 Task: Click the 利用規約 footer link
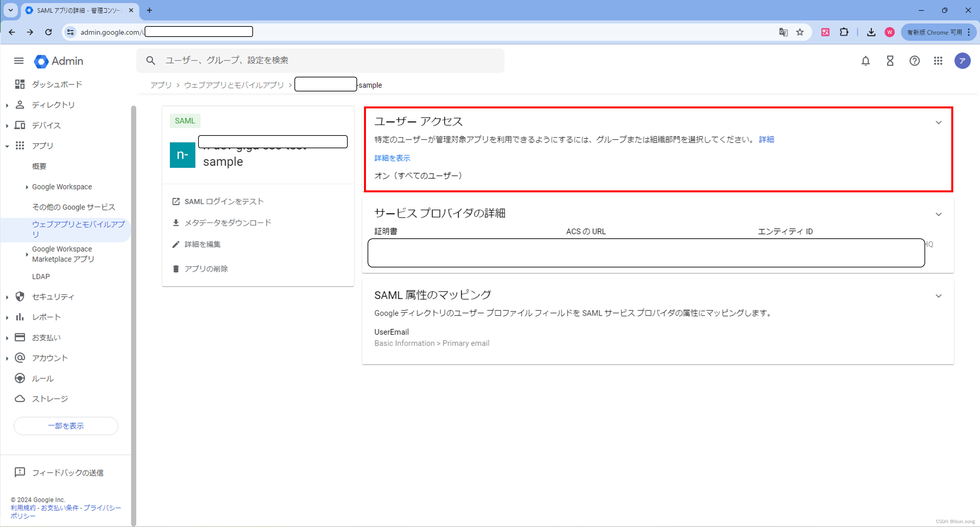pos(23,508)
